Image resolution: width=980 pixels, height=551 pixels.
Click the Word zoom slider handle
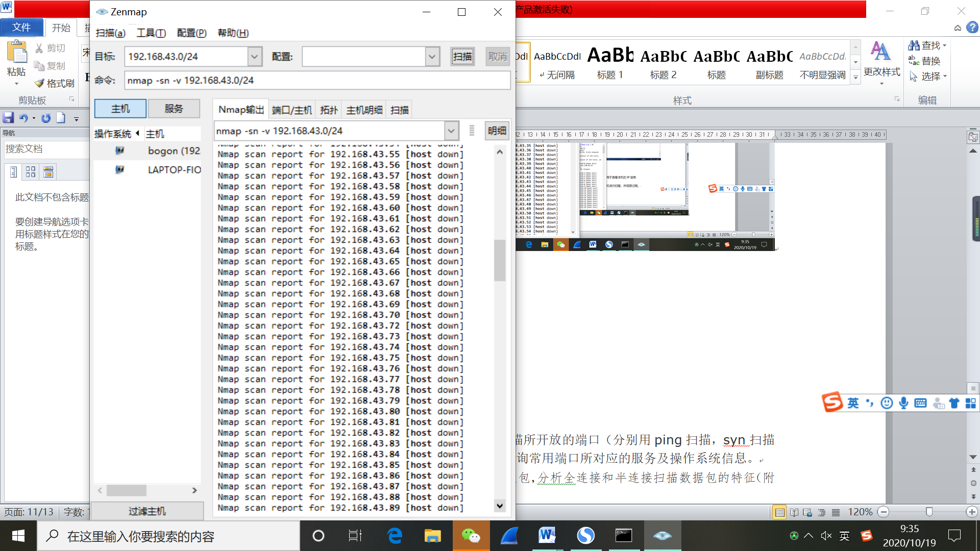click(929, 512)
